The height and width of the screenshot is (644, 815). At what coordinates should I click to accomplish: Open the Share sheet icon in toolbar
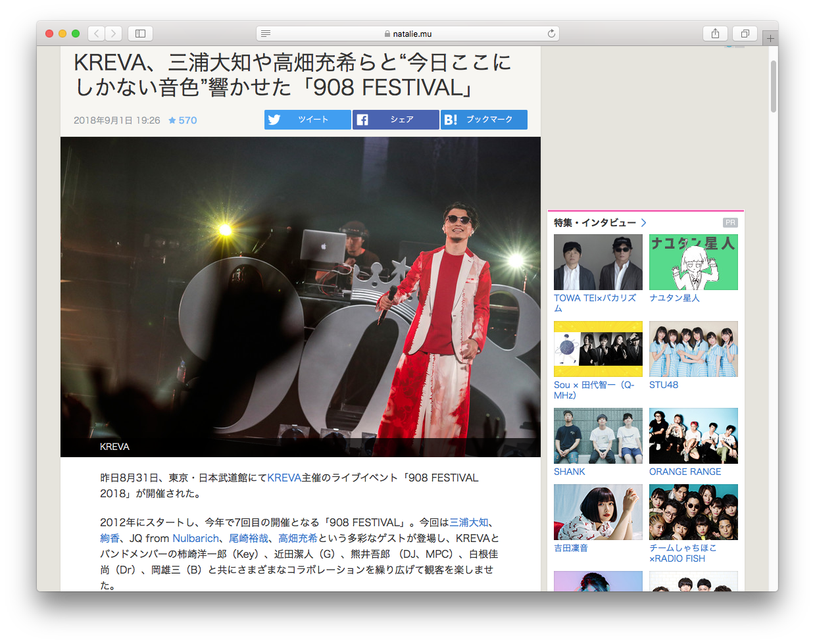point(715,34)
